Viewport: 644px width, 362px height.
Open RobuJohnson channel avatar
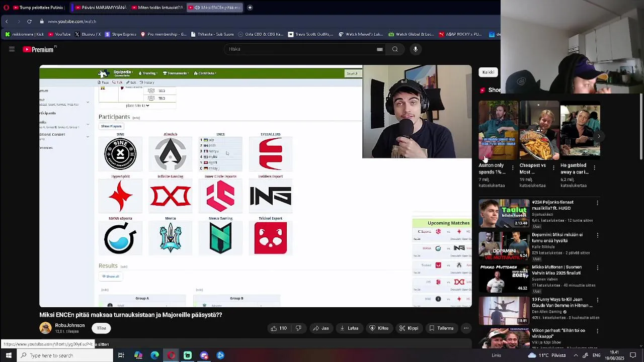pyautogui.click(x=45, y=328)
